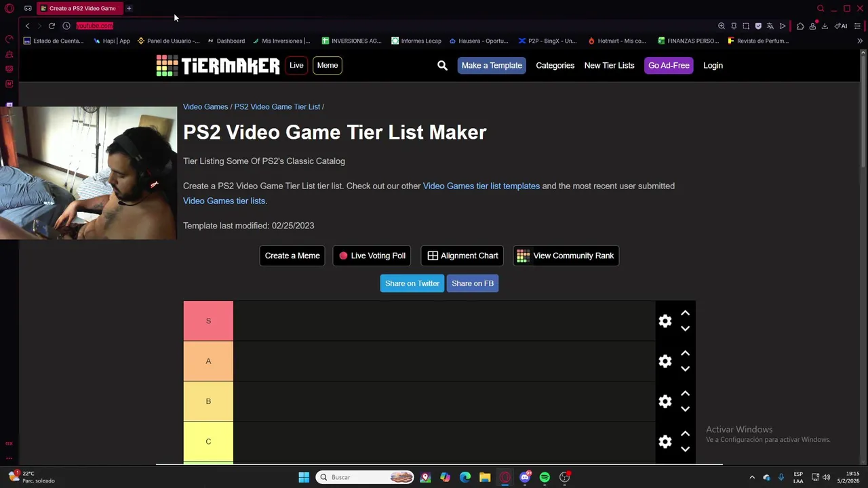Open Revista de Perfum bookmark
868x488 pixels.
coord(758,41)
